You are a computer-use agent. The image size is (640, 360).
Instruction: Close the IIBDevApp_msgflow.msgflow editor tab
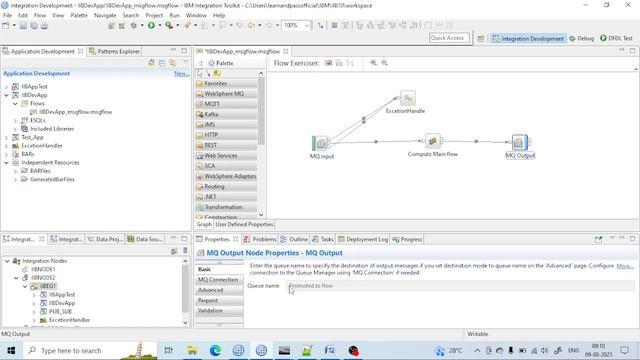tap(286, 51)
